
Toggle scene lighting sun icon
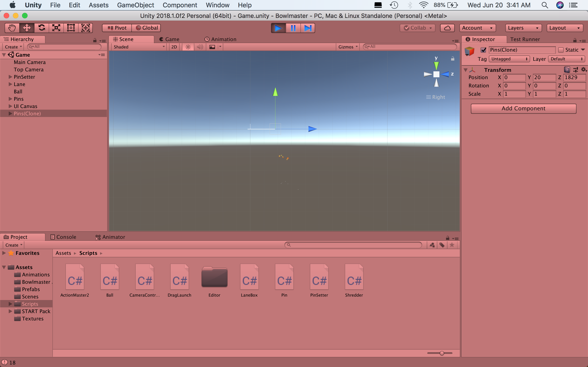188,47
